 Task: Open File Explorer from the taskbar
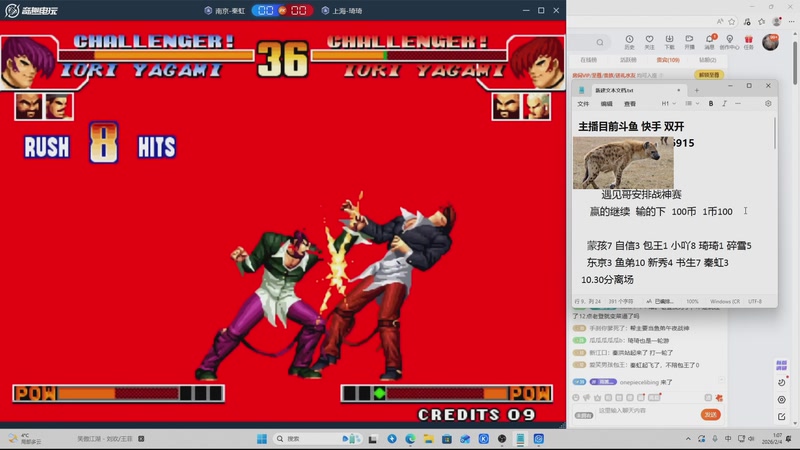click(428, 439)
